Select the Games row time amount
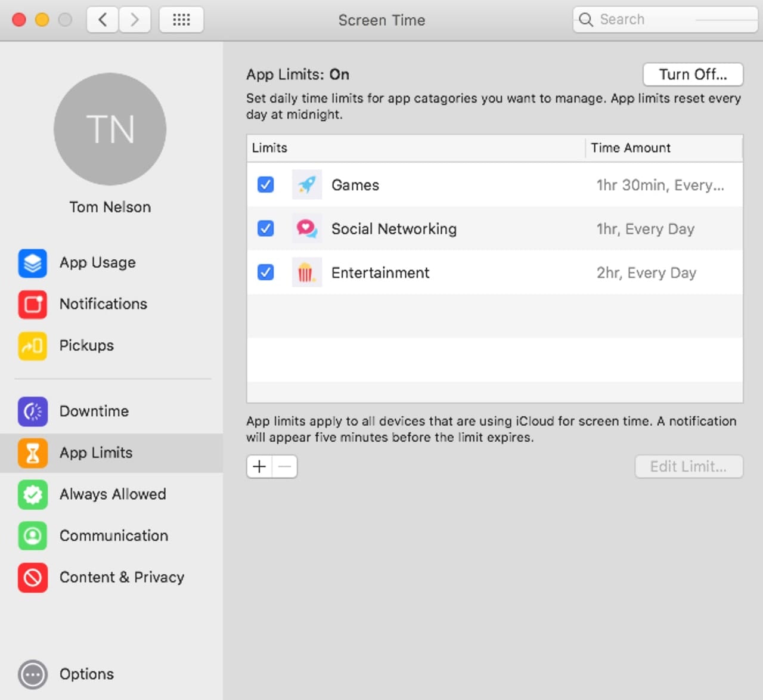 660,185
